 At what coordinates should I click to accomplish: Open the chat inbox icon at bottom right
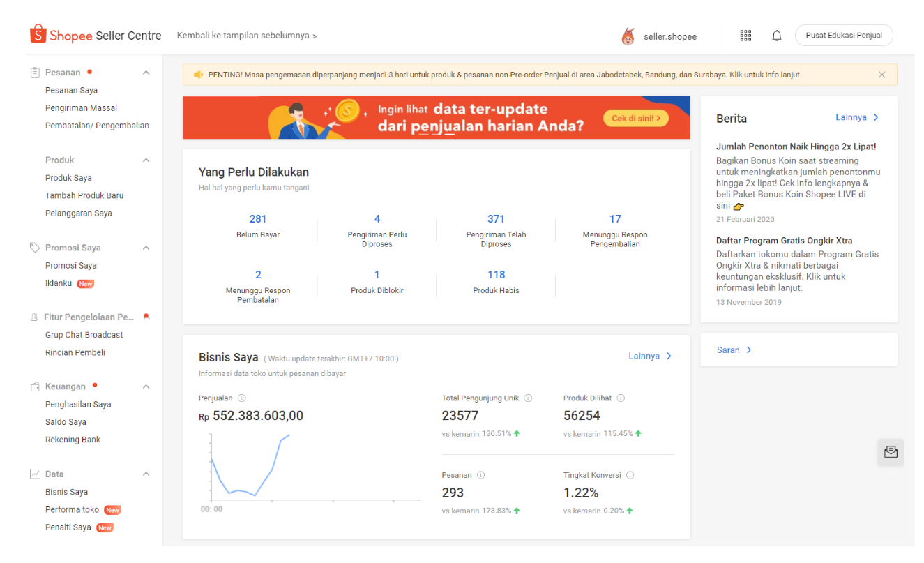pyautogui.click(x=891, y=452)
